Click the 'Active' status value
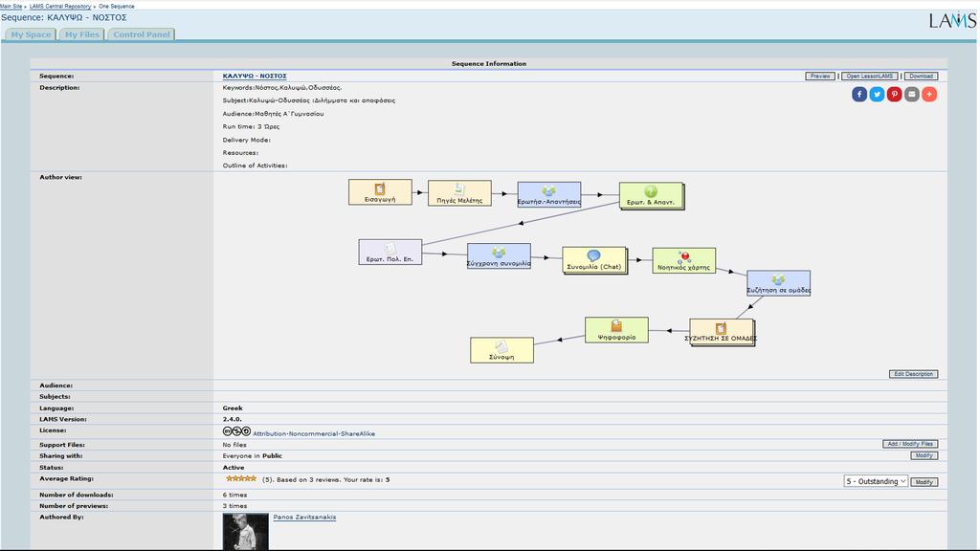This screenshot has width=980, height=551. pos(234,467)
